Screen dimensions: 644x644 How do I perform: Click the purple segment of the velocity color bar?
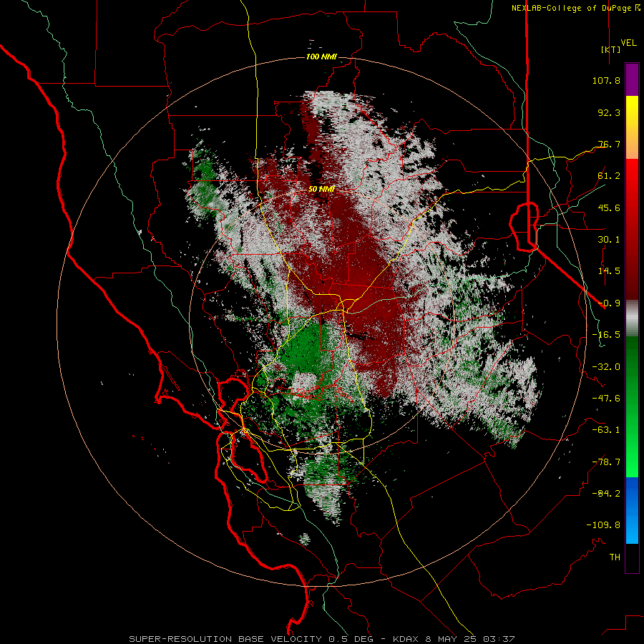point(632,79)
